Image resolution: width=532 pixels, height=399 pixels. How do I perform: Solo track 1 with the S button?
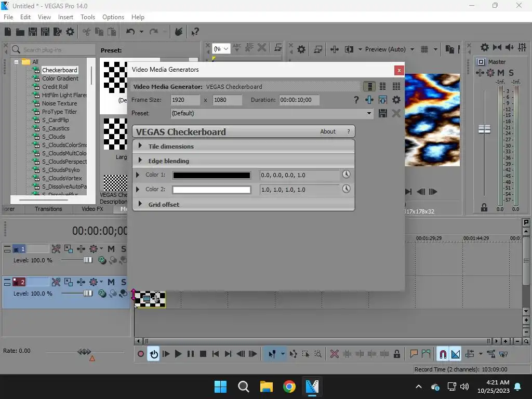(124, 249)
